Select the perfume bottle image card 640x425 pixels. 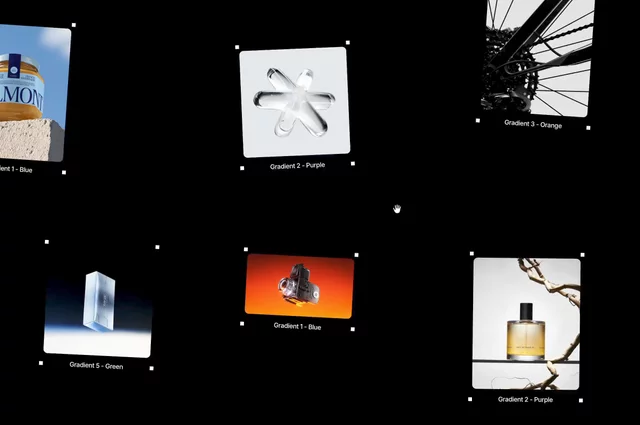(526, 324)
